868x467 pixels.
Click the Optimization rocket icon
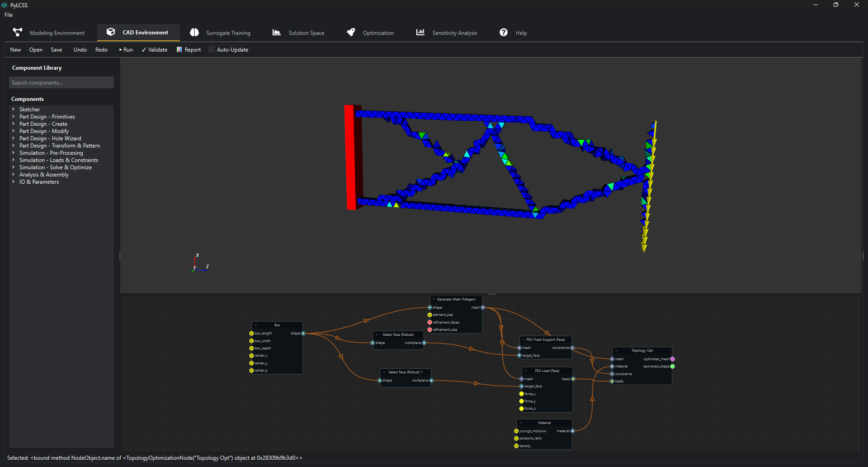point(351,33)
